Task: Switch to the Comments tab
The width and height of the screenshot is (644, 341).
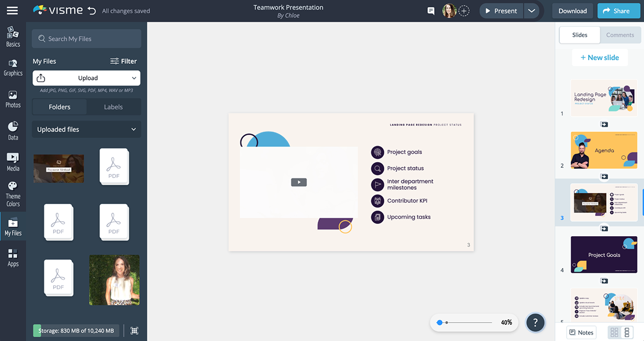Action: point(620,35)
